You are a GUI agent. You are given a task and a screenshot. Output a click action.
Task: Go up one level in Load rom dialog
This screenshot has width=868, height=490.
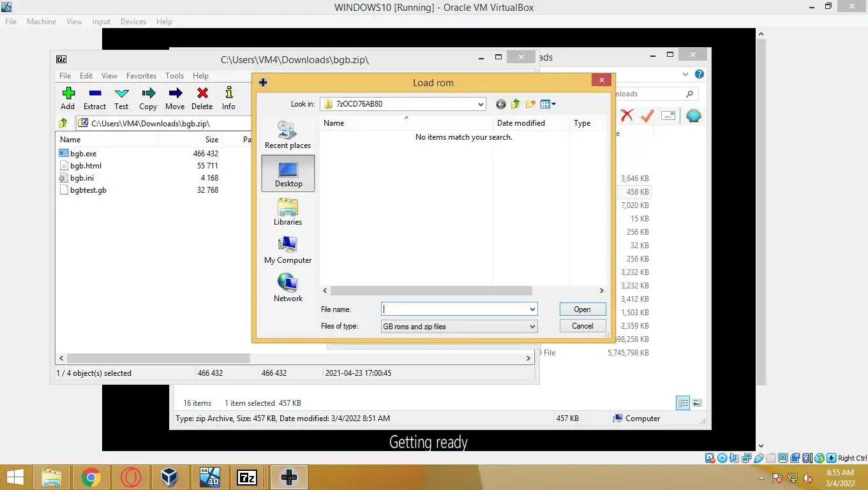(x=515, y=104)
